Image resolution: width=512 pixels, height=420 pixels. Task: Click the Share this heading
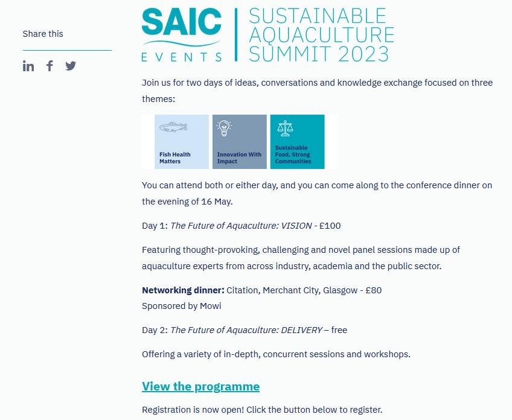pyautogui.click(x=43, y=34)
